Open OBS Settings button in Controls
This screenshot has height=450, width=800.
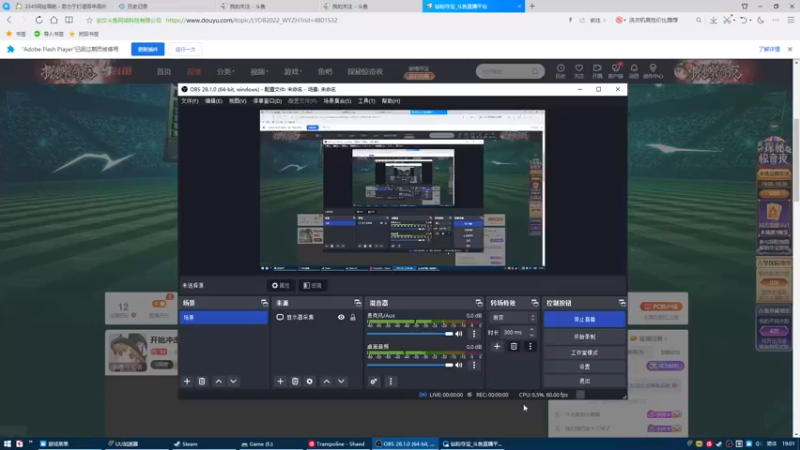pos(584,366)
